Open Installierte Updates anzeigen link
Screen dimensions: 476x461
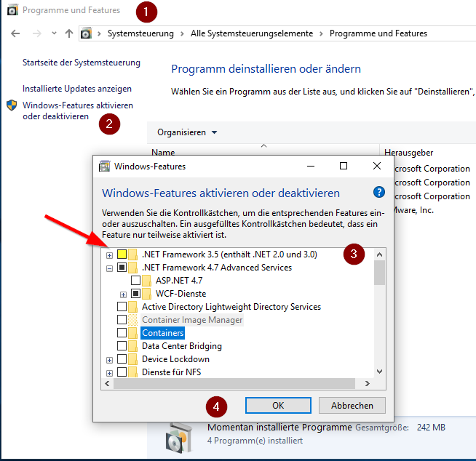[77, 89]
